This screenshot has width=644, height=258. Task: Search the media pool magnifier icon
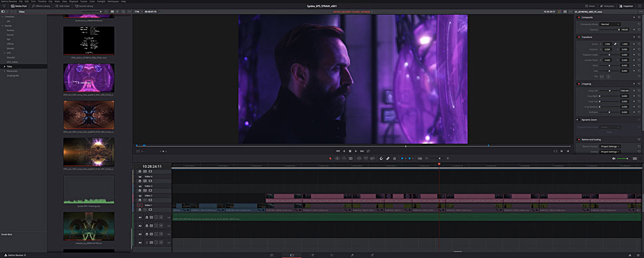pos(123,11)
